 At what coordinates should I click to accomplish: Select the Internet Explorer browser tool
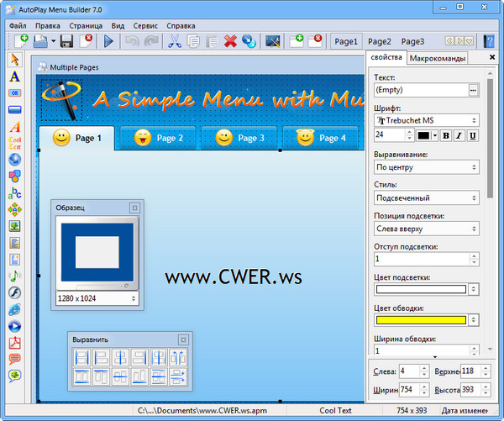pyautogui.click(x=15, y=309)
